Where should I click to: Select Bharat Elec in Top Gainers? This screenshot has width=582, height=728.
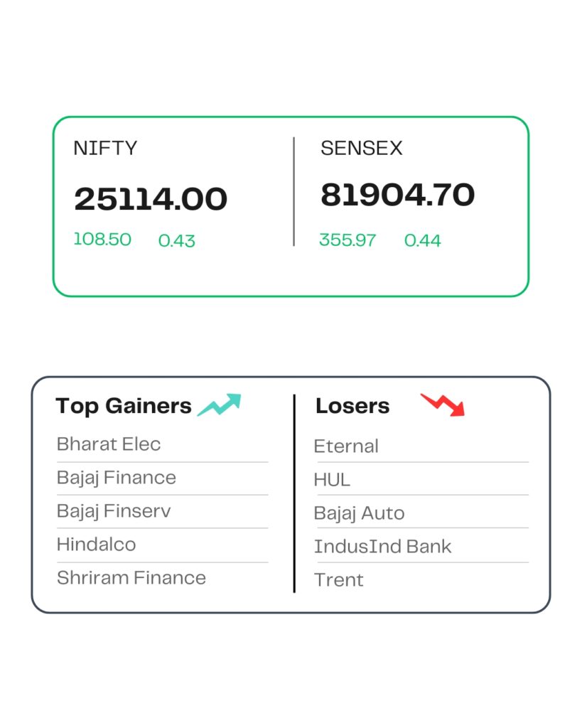pos(109,444)
